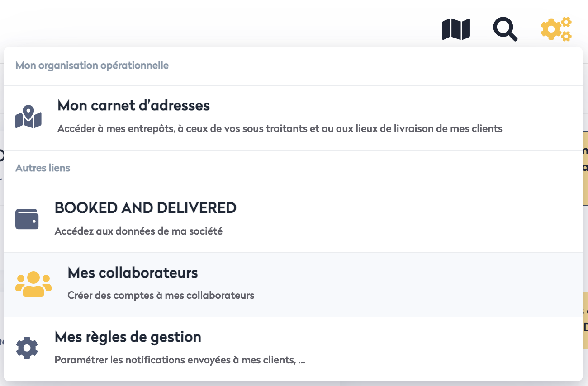The image size is (588, 386).
Task: Click 'Paramétrer les notifications' description text
Action: [180, 361]
